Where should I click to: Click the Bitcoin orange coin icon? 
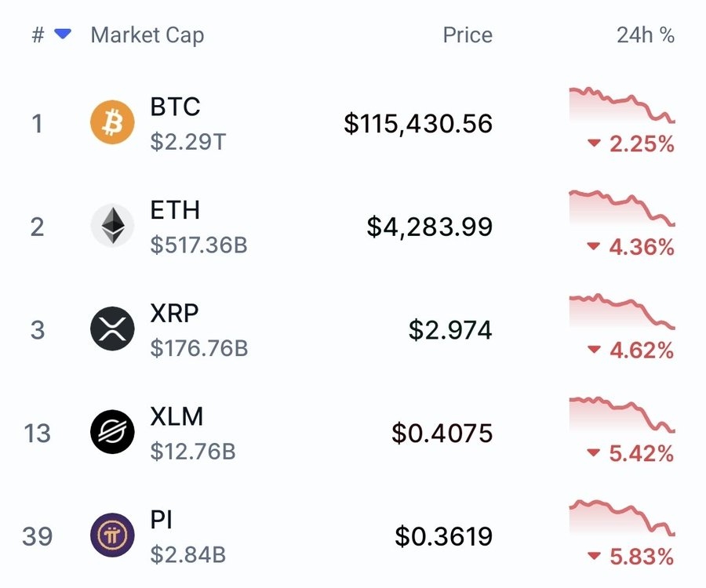coord(112,122)
